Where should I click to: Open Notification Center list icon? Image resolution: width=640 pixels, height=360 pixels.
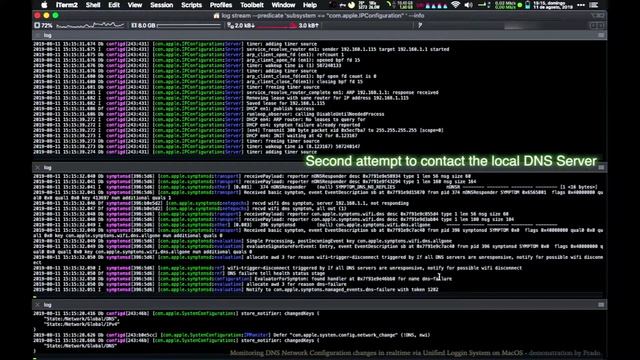[x=594, y=5]
